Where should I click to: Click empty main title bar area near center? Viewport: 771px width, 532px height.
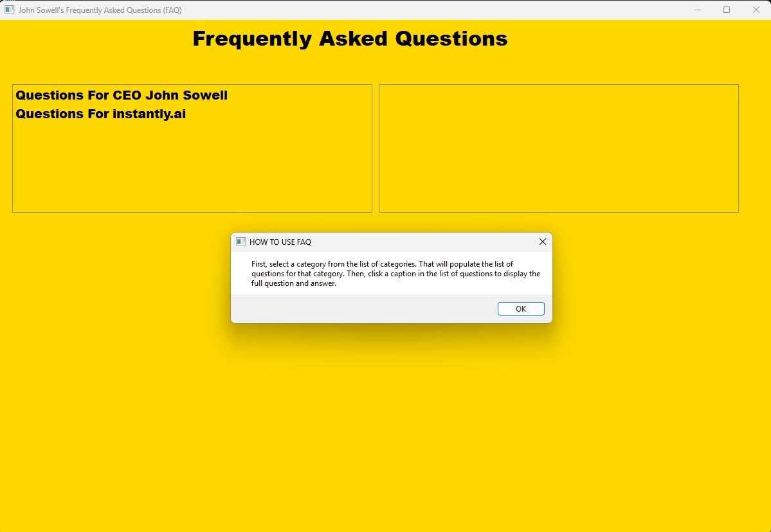[418, 10]
